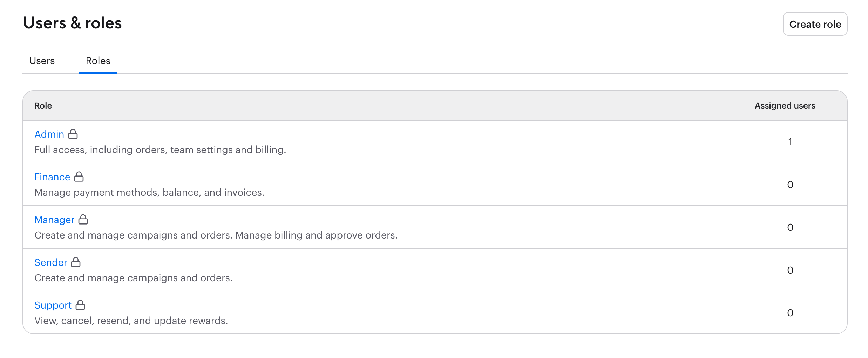Click the Role column header
The image size is (868, 358).
(43, 106)
